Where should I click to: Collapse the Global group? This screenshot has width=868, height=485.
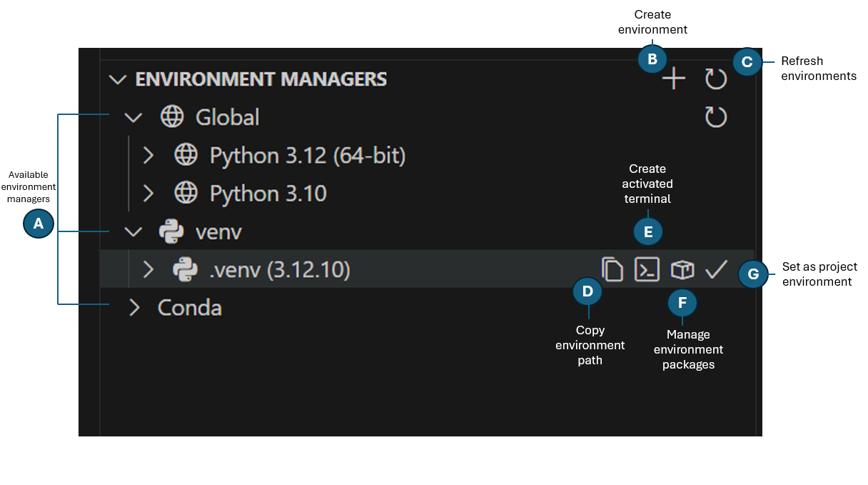click(x=133, y=117)
